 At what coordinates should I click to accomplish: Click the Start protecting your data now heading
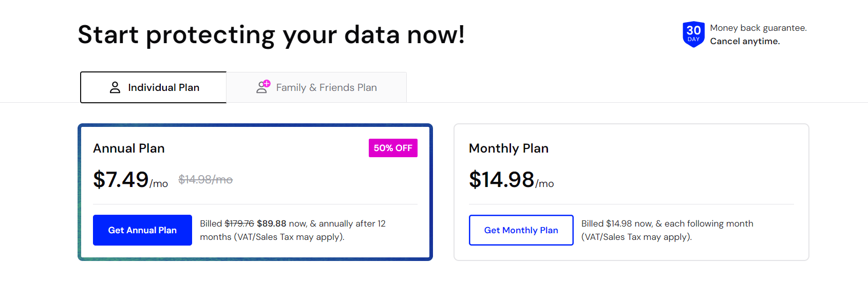[x=271, y=35]
